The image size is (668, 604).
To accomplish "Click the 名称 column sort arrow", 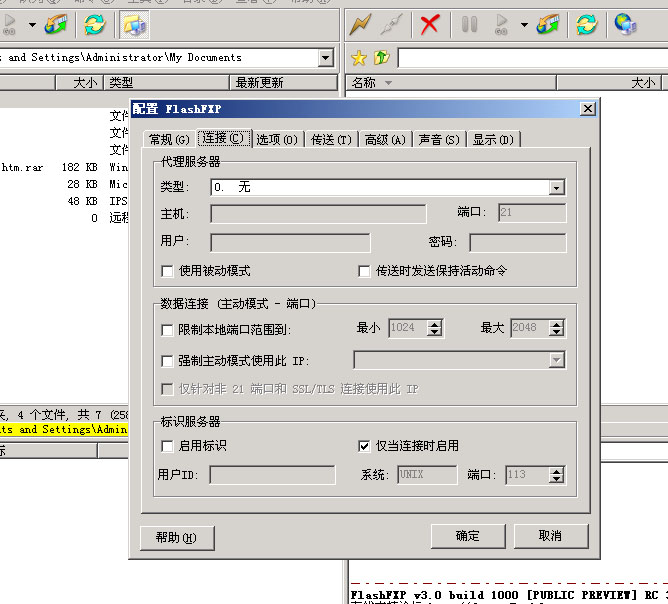I will [x=388, y=83].
